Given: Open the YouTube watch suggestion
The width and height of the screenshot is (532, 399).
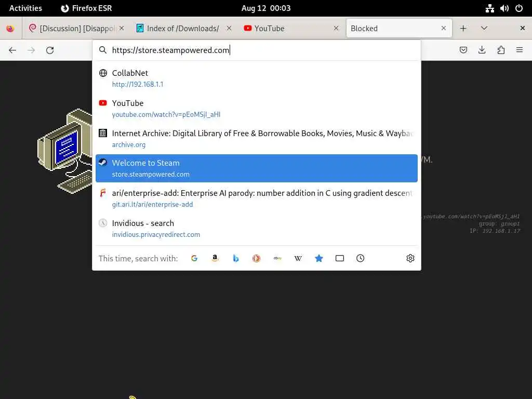Looking at the screenshot, I should point(257,109).
